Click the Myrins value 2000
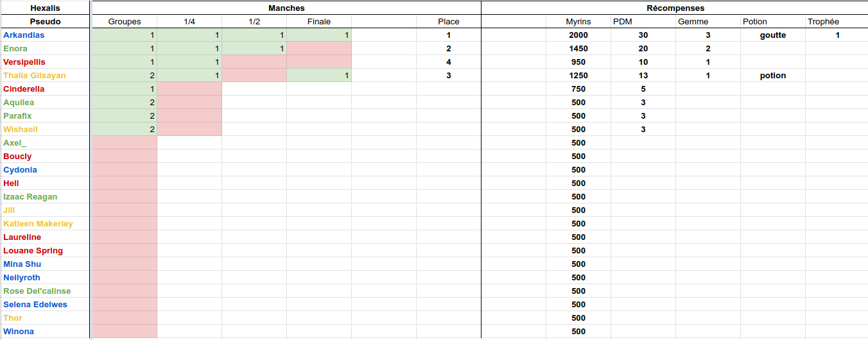 tap(578, 35)
